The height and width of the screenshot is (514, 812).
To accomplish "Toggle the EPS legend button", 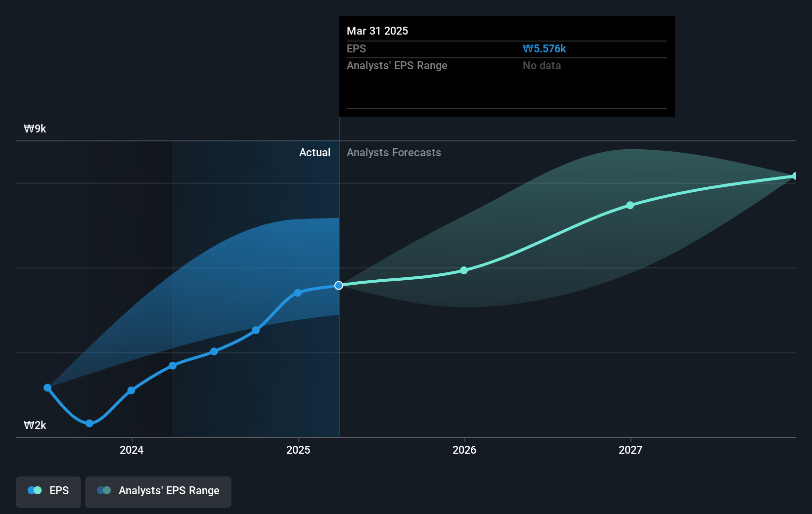I will pyautogui.click(x=48, y=492).
